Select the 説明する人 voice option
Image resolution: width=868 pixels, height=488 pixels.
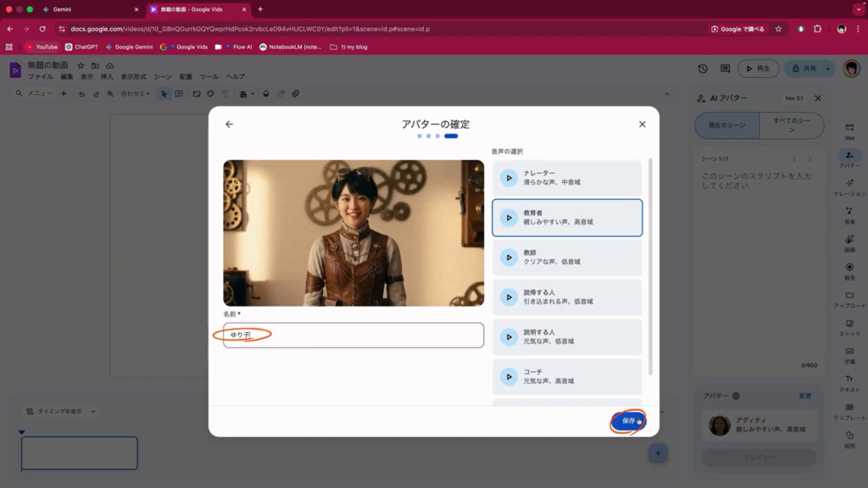tap(567, 337)
